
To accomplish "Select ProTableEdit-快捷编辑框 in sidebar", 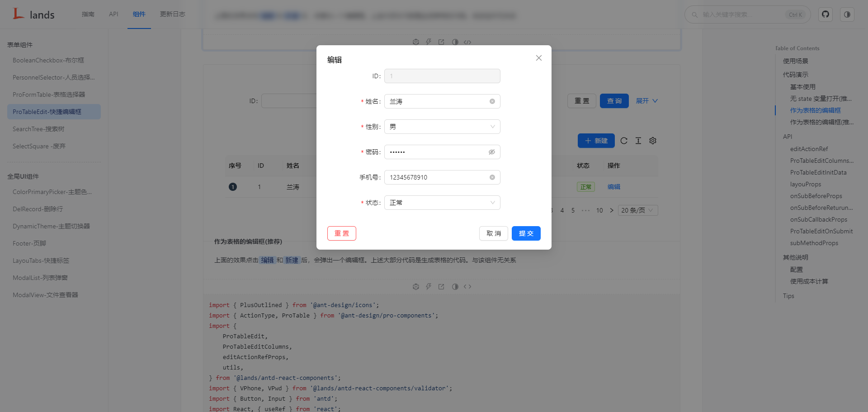I will pos(54,112).
